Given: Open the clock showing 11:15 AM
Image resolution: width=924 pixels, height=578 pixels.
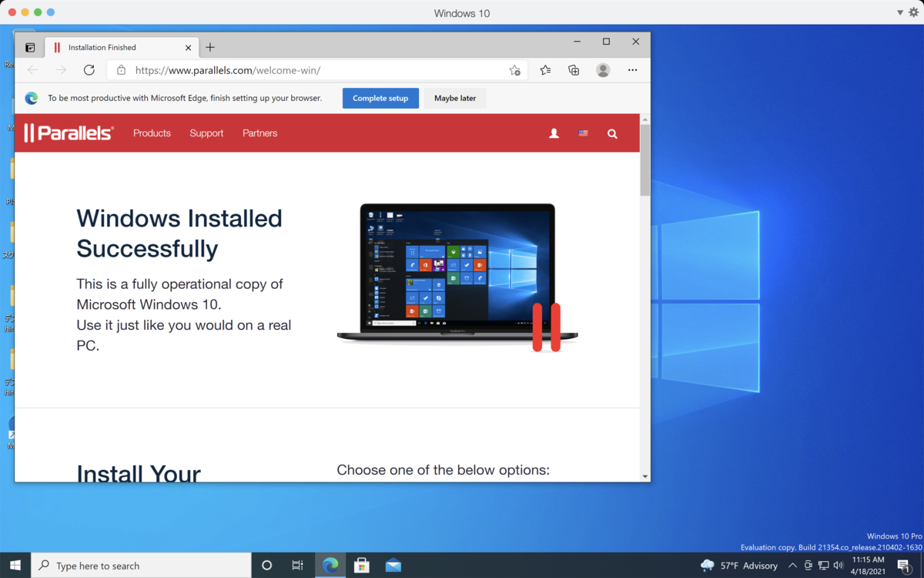Looking at the screenshot, I should point(869,566).
